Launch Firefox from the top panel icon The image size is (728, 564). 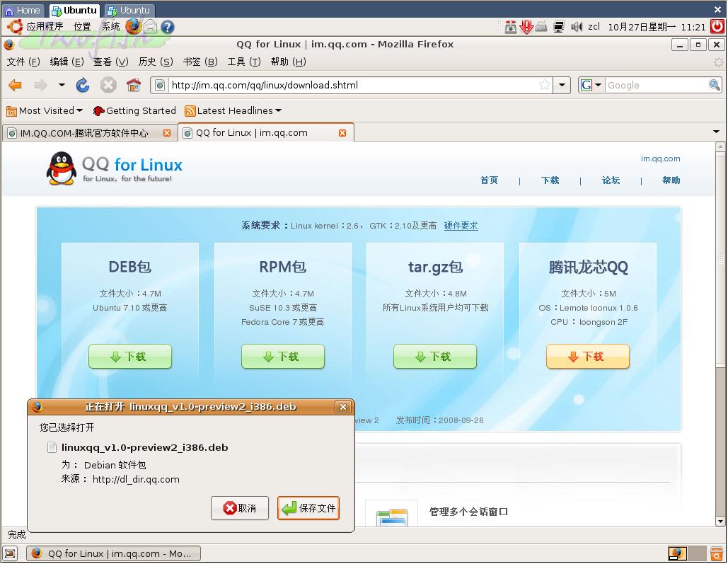tap(133, 26)
